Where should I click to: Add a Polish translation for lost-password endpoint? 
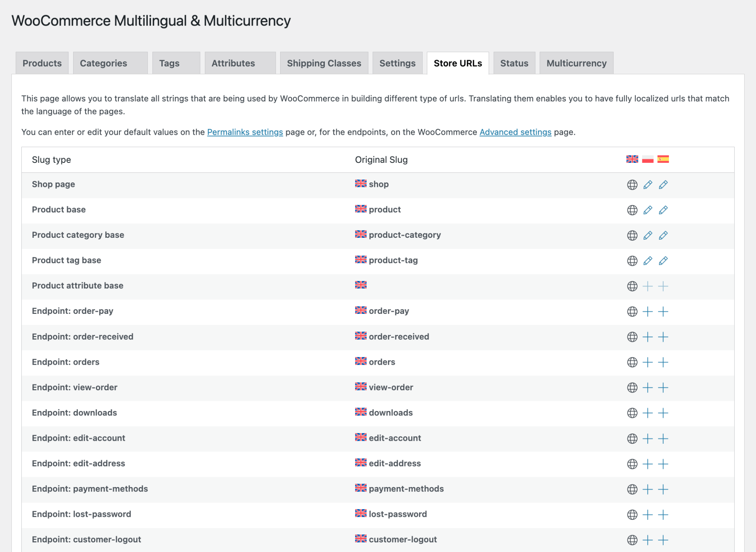[x=647, y=514]
